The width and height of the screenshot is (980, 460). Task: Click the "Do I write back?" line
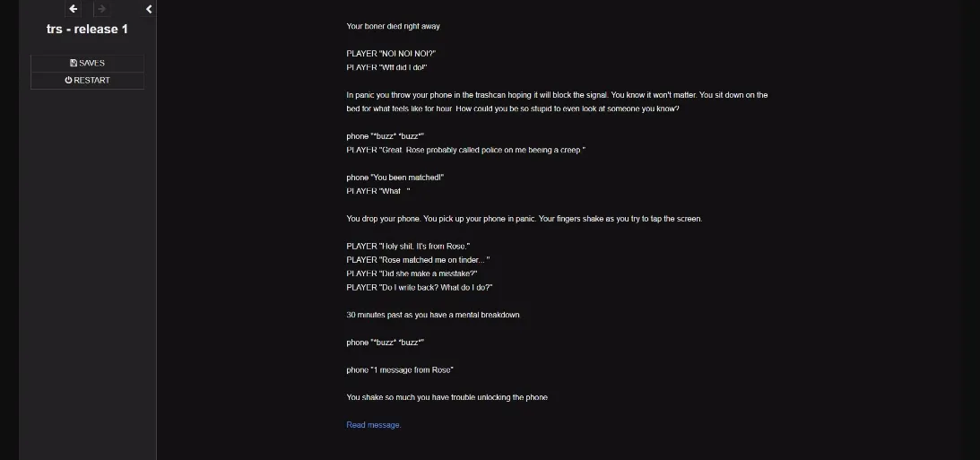[x=420, y=288]
